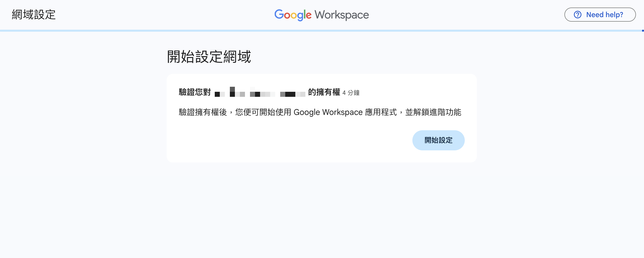Click the 驗證擁有權後 description sentence
The image size is (644, 258).
[x=320, y=112]
